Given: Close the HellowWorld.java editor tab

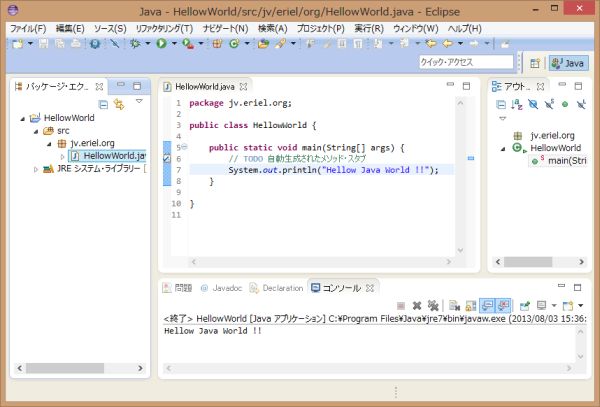Looking at the screenshot, I should click(x=243, y=87).
